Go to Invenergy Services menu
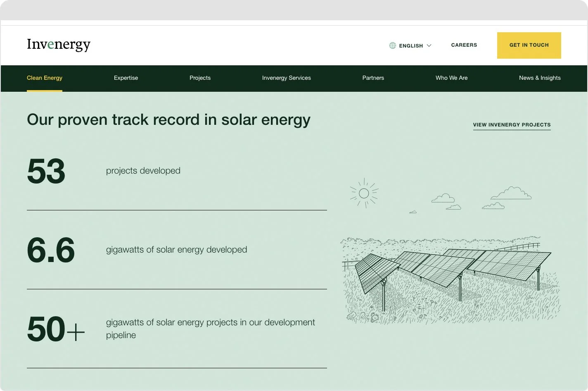This screenshot has height=391, width=588. pyautogui.click(x=287, y=78)
